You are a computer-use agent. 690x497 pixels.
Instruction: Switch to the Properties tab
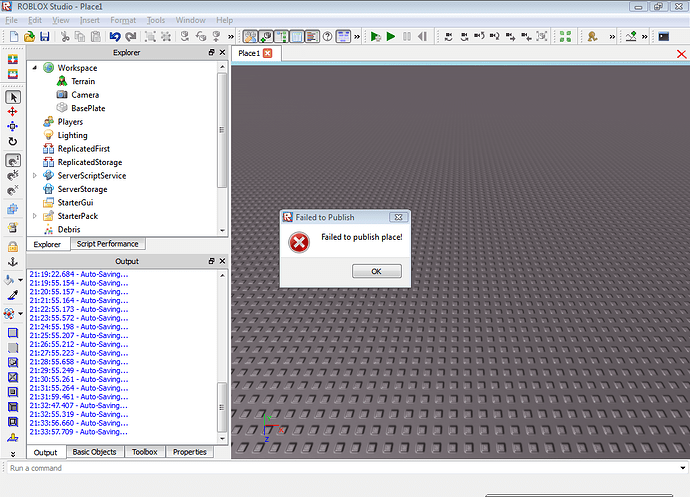pyautogui.click(x=190, y=452)
